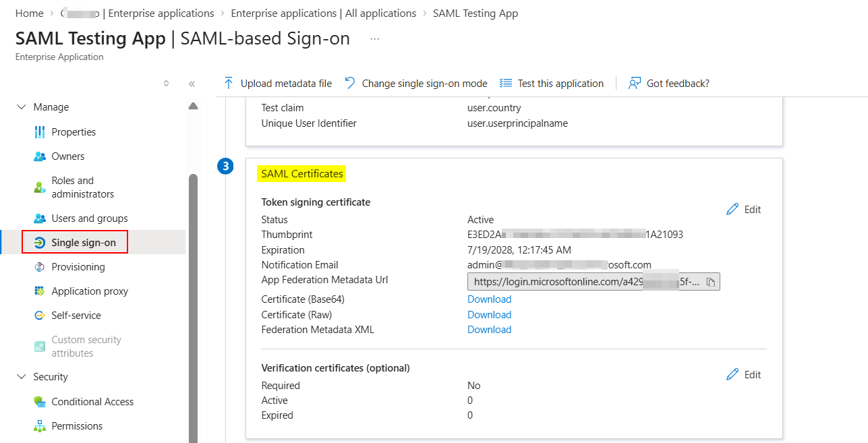
Task: Click the Test this application checklist icon
Action: pyautogui.click(x=506, y=83)
